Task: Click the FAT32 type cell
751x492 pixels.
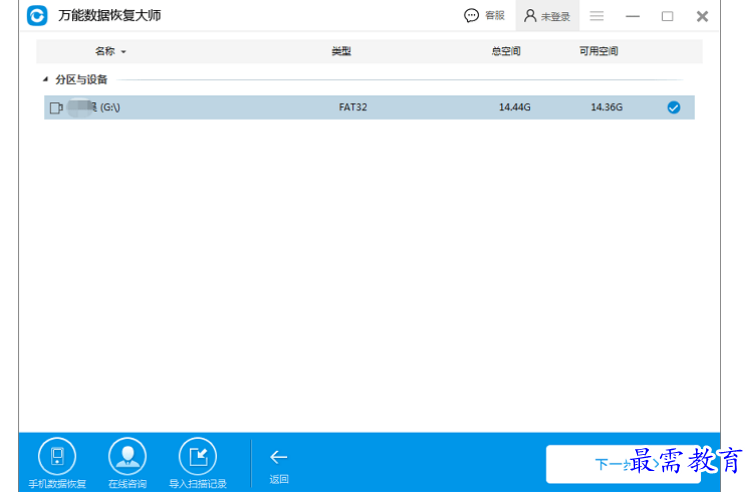Action: [353, 107]
